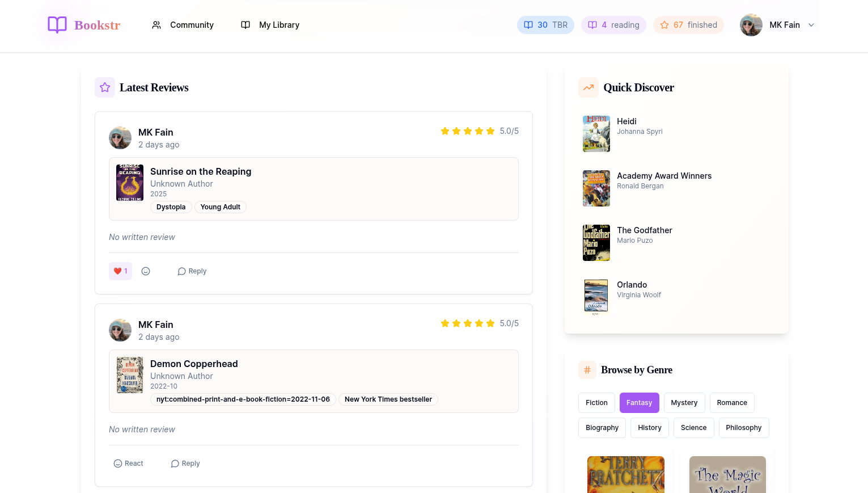Open the 67 finished books list

pyautogui.click(x=688, y=25)
